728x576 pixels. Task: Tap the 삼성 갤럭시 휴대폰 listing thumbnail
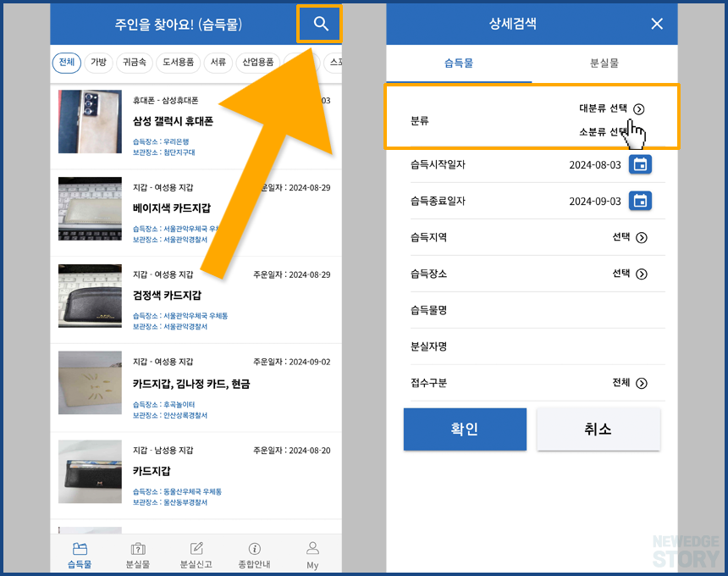[x=90, y=122]
